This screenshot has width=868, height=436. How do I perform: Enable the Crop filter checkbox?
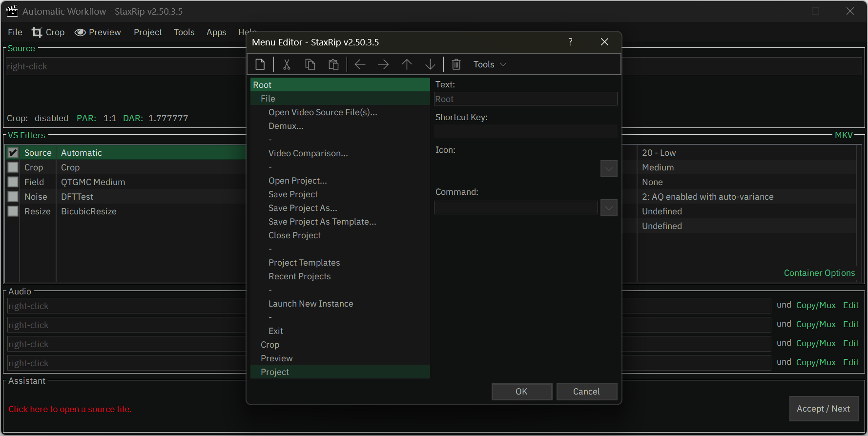point(13,167)
